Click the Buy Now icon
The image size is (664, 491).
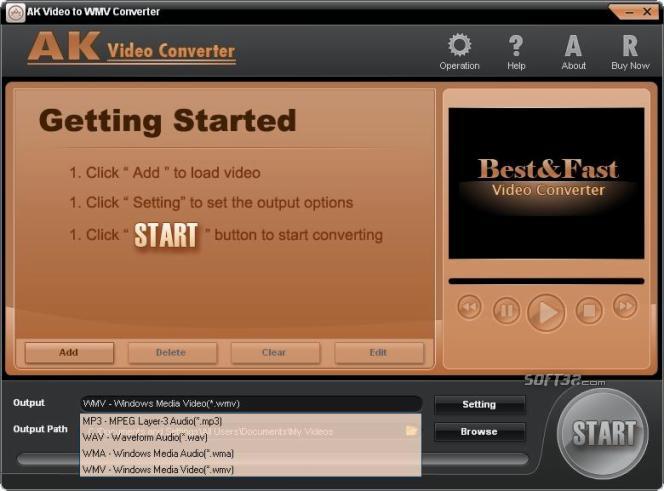(x=630, y=52)
